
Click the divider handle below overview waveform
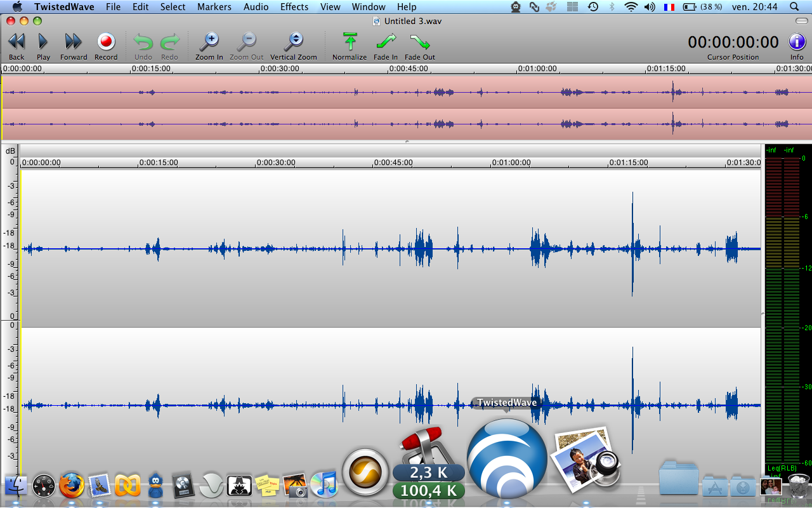coord(406,142)
